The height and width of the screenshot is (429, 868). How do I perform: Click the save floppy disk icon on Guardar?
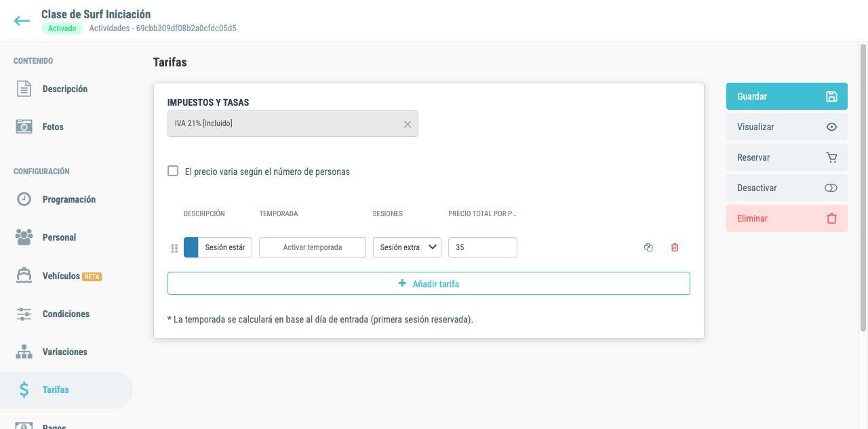pos(831,96)
